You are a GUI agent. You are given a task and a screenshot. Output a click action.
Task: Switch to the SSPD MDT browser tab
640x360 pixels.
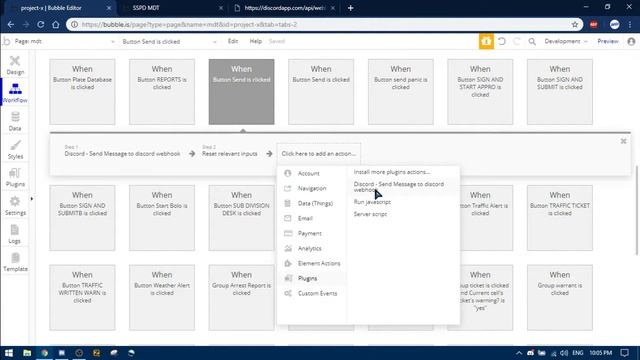[173, 8]
